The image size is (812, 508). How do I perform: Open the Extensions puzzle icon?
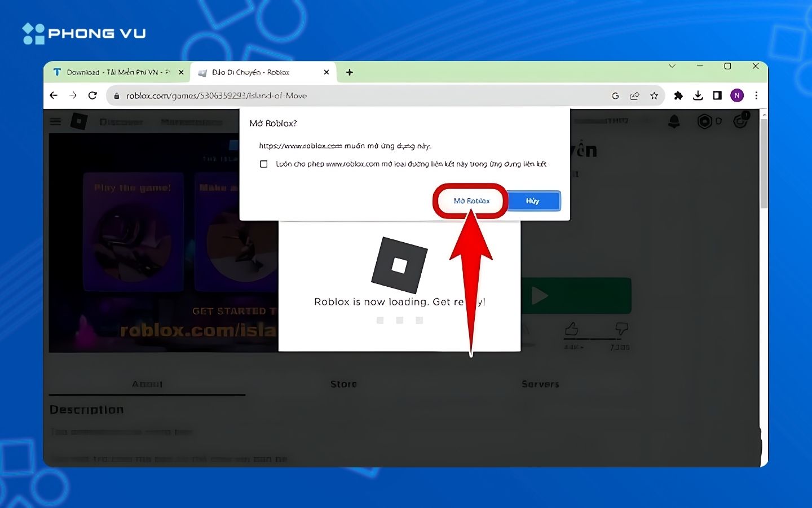coord(678,95)
